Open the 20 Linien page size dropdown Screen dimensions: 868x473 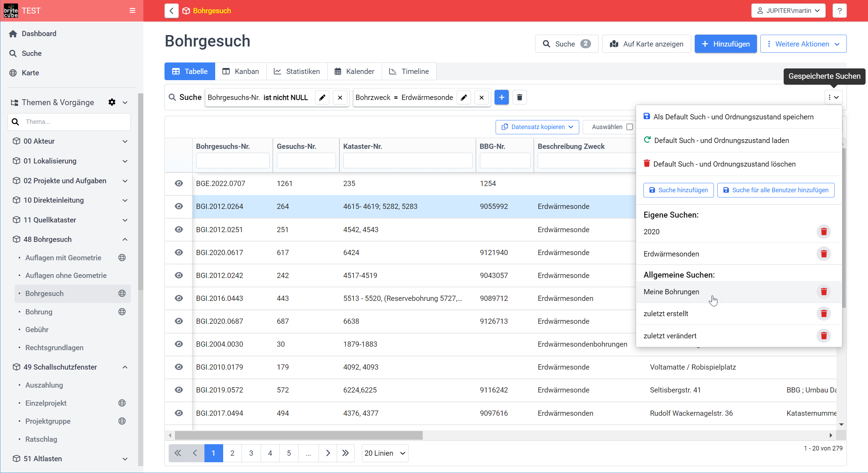385,453
